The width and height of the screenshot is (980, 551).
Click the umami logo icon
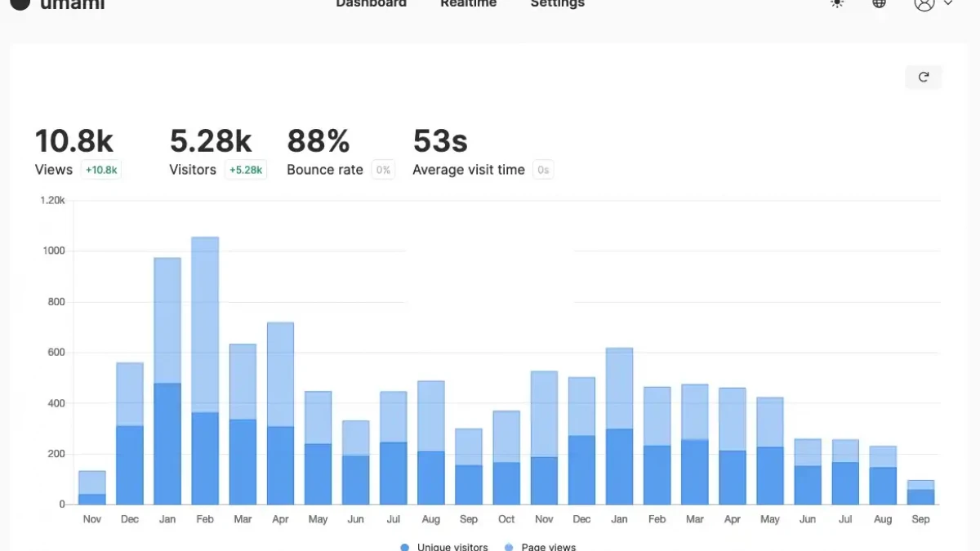tap(20, 3)
